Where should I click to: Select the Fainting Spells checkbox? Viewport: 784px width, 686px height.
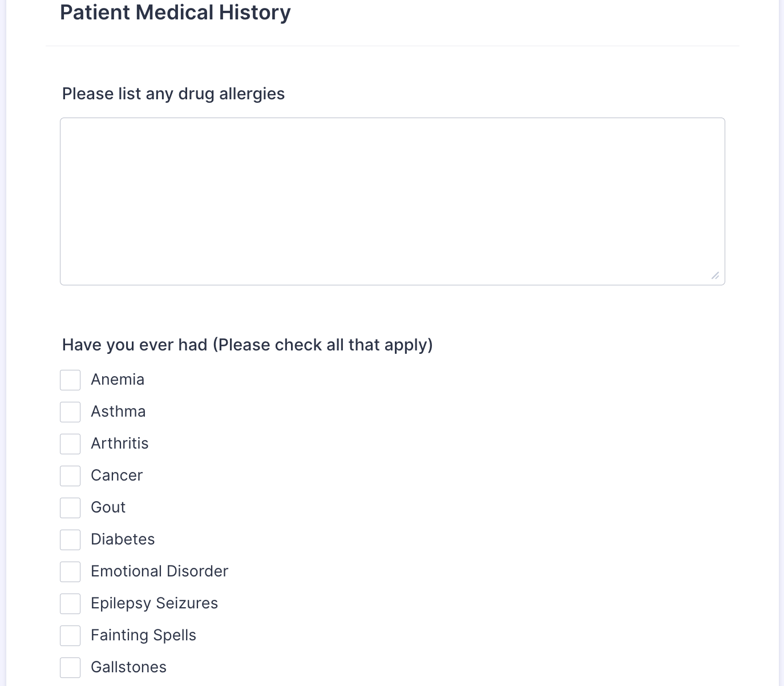coord(70,636)
